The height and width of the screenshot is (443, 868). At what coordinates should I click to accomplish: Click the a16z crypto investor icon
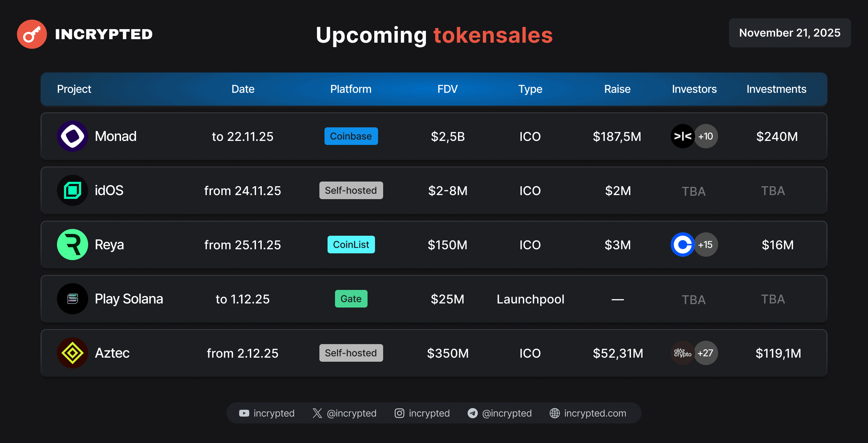pos(682,353)
